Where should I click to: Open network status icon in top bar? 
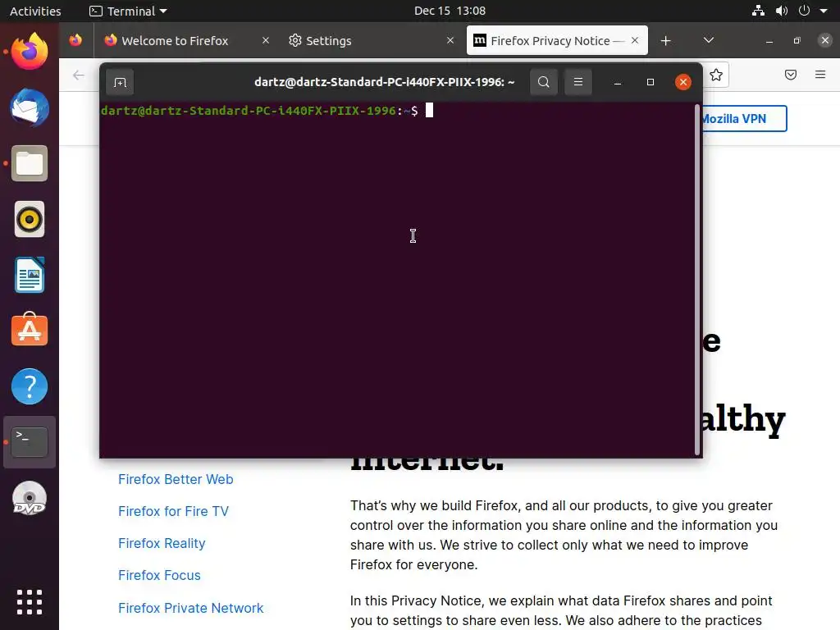point(758,11)
